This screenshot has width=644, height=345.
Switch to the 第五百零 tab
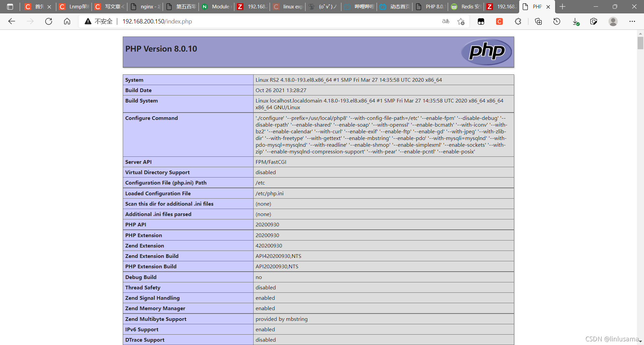(181, 7)
